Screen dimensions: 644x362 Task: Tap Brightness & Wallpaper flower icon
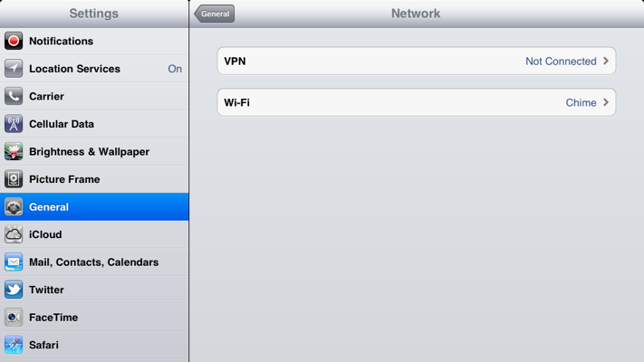[14, 151]
